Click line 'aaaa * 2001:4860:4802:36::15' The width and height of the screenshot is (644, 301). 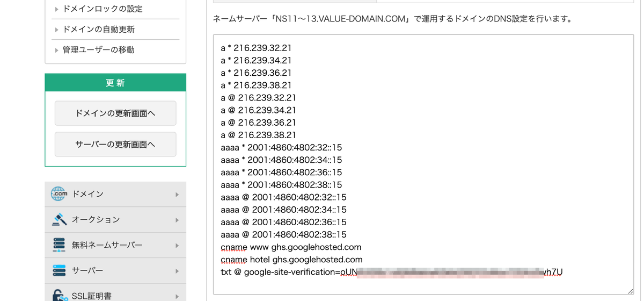281,173
